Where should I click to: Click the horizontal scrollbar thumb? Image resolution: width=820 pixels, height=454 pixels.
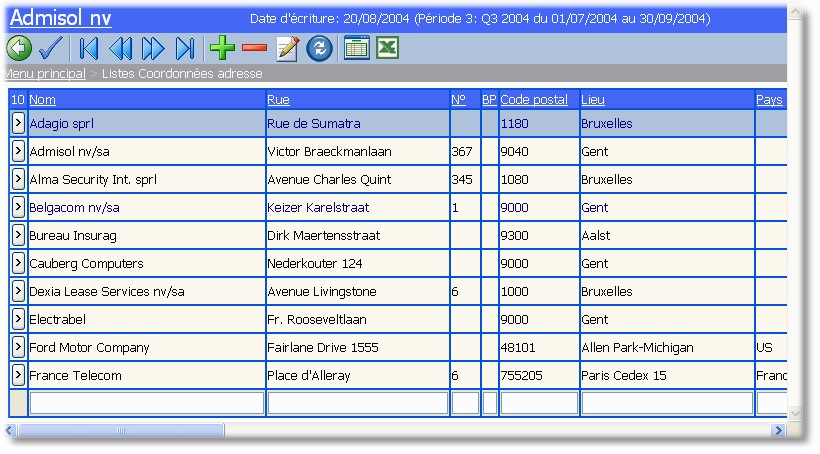(x=121, y=430)
